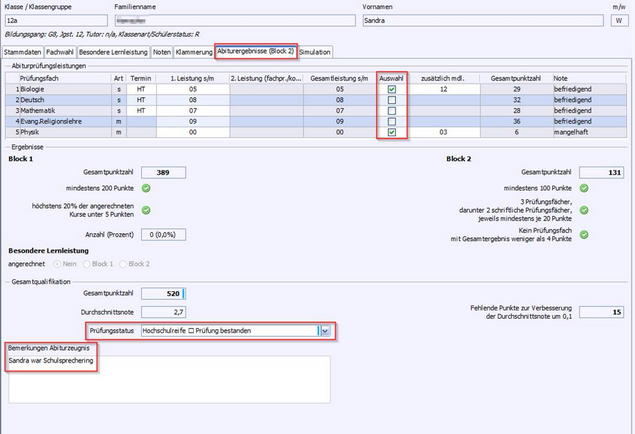Tick the Auswahl checkbox for Deutsch

coord(392,99)
